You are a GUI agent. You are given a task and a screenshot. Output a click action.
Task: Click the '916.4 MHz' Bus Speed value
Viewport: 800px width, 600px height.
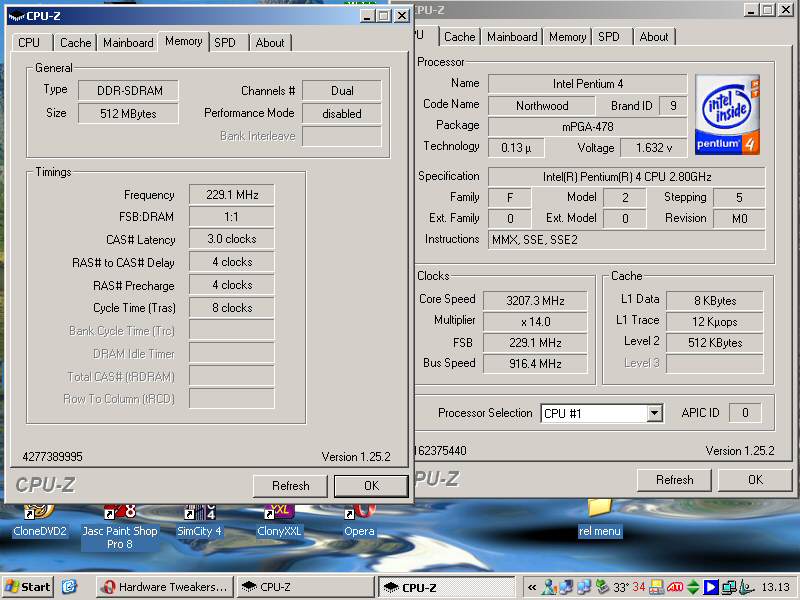535,364
